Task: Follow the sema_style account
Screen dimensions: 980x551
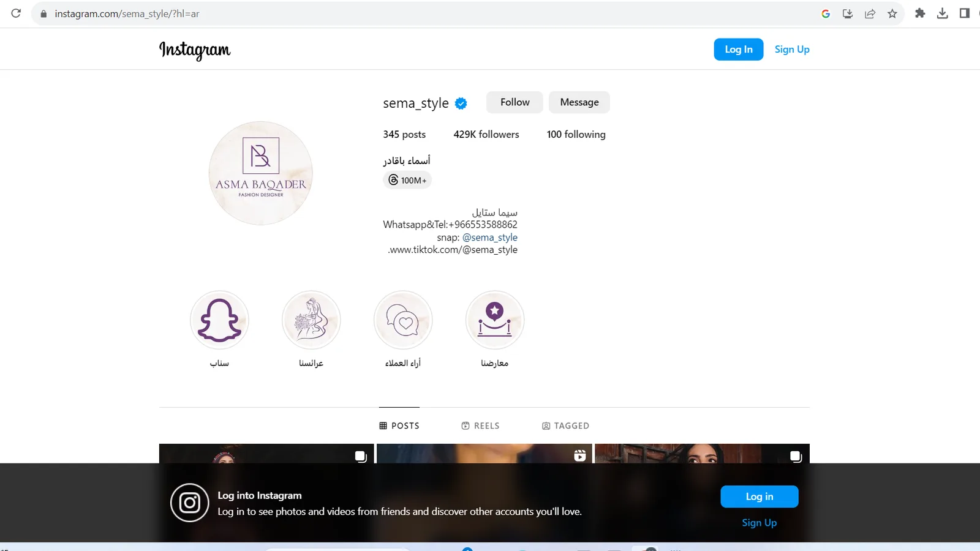Action: point(514,102)
